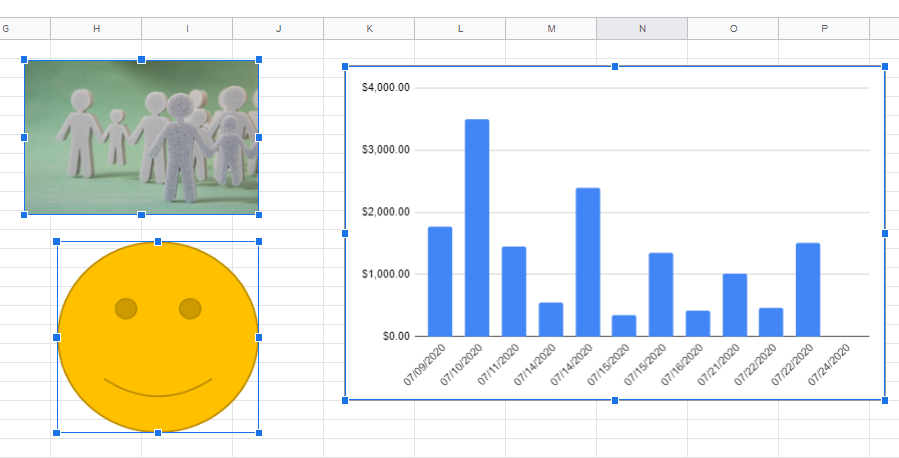
Task: Select the paper people photo
Action: click(x=141, y=137)
